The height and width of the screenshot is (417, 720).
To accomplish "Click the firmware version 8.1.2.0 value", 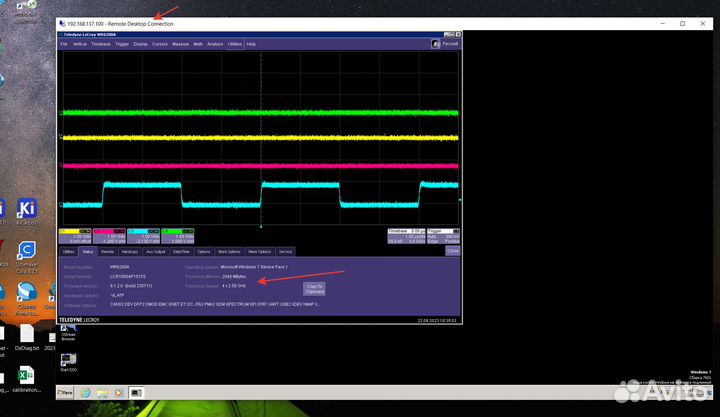I will click(131, 286).
